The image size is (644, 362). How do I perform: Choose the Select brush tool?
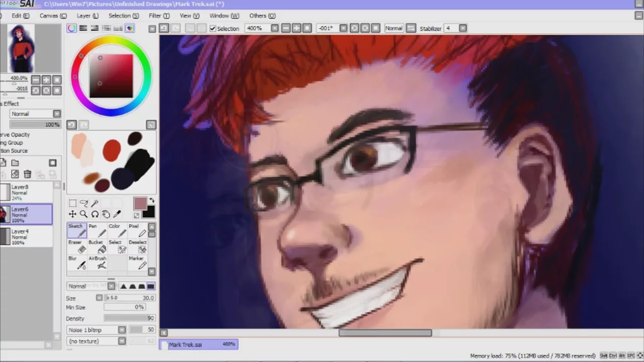[x=117, y=246]
